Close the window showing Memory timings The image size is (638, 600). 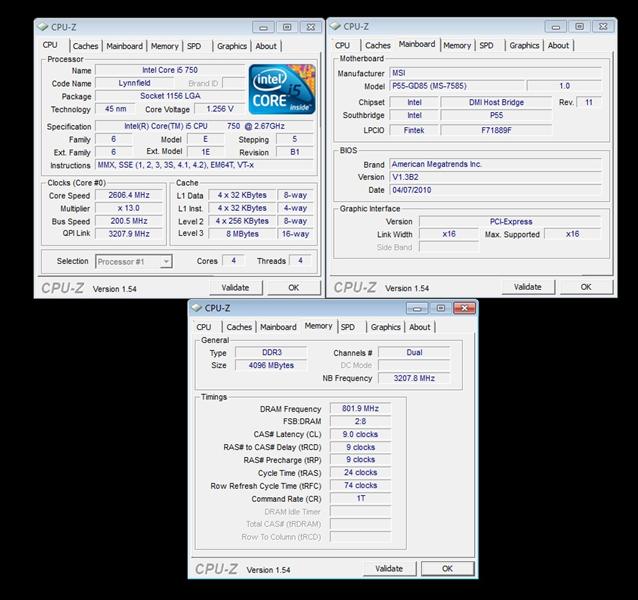coord(463,308)
